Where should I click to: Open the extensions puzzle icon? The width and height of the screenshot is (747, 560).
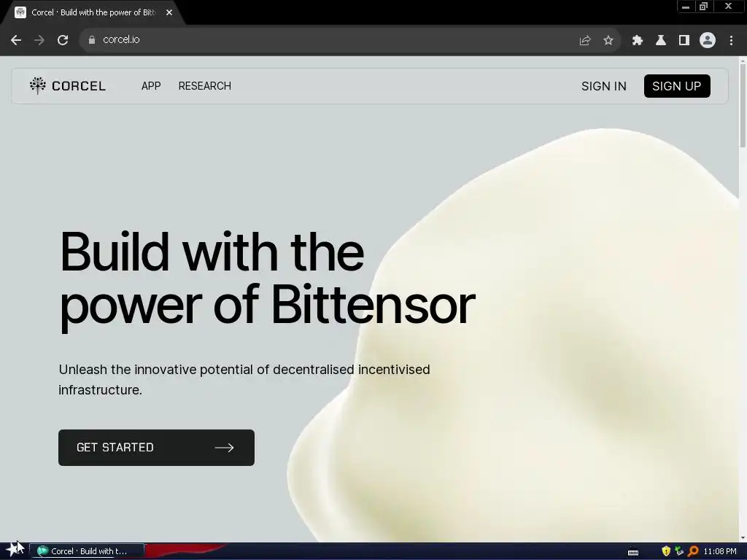[637, 41]
